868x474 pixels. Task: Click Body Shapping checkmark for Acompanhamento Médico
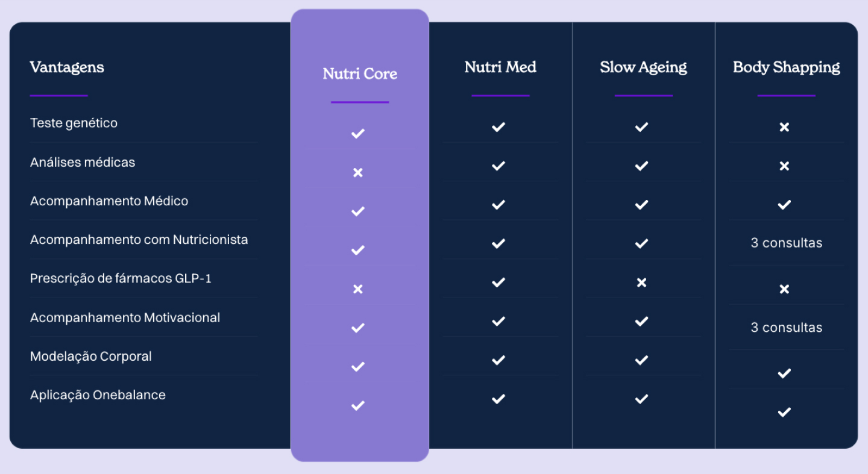[784, 205]
